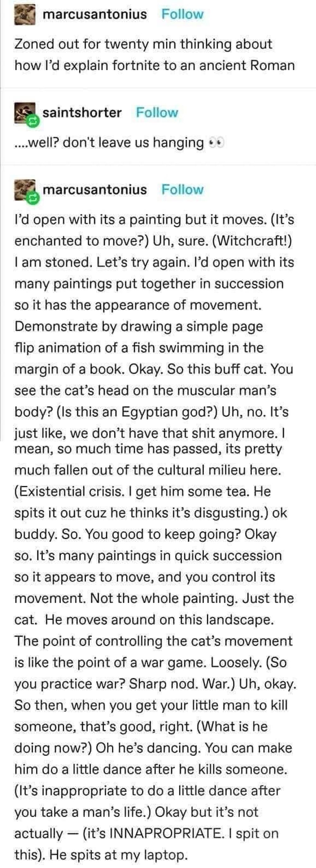Click the "Zoned out for twenty min" post text
The height and width of the screenshot is (868, 316).
tap(143, 44)
